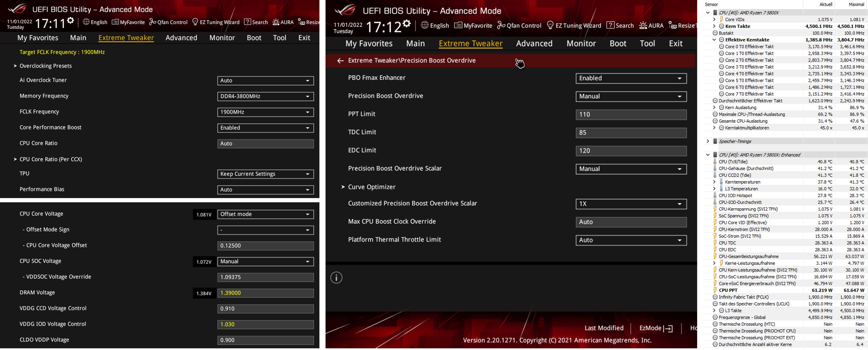
Task: Launch EZ Tuning Wizard in the left BIOS window
Action: coord(216,22)
